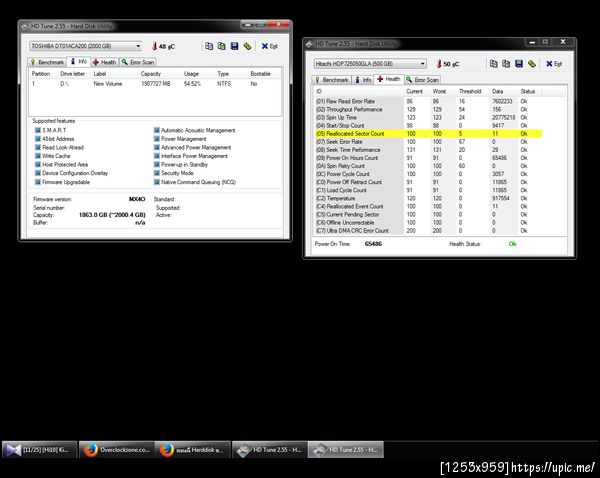This screenshot has height=478, width=600.
Task: Click the Usage column header
Action: pos(191,73)
